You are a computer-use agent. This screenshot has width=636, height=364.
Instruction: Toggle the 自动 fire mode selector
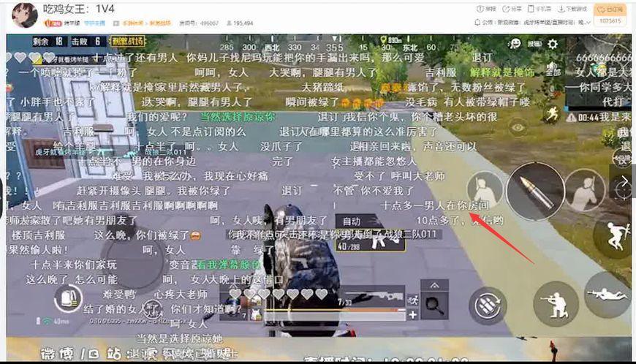coord(352,221)
